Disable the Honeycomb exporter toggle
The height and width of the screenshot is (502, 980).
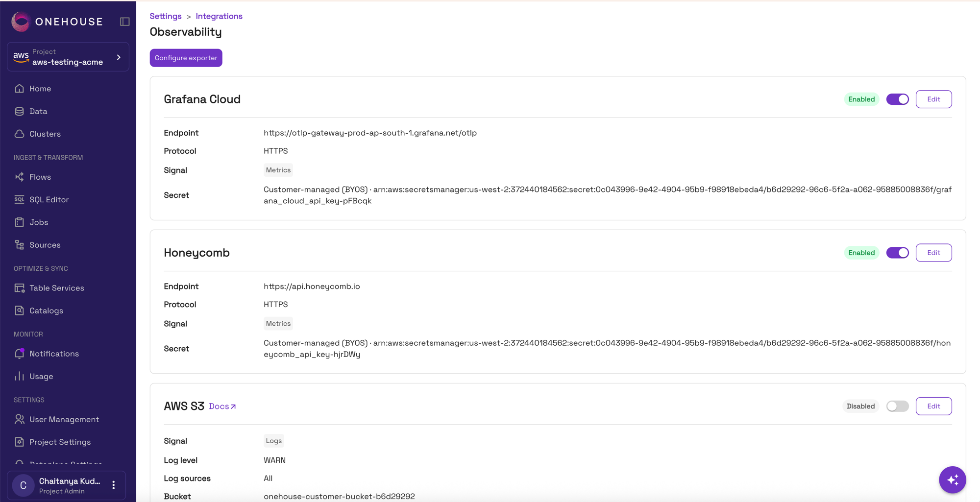point(897,253)
